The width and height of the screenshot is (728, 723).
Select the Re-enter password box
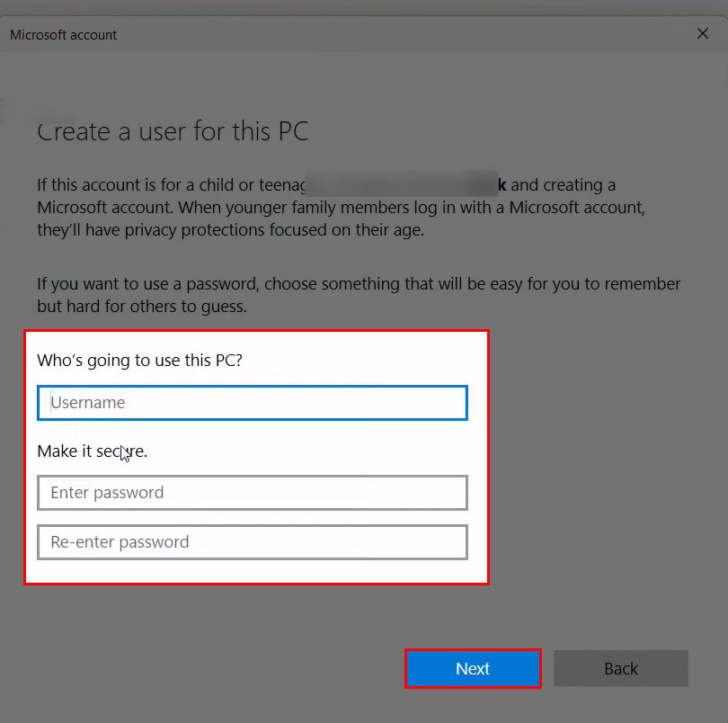point(252,542)
